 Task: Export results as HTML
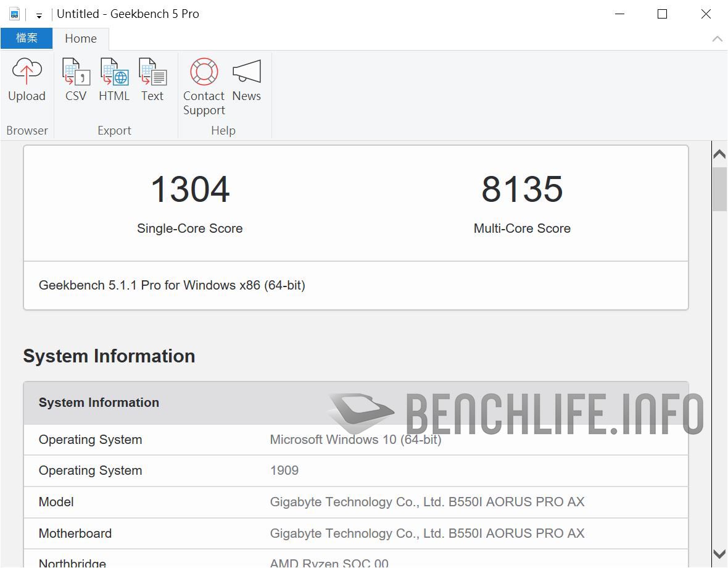tap(114, 72)
